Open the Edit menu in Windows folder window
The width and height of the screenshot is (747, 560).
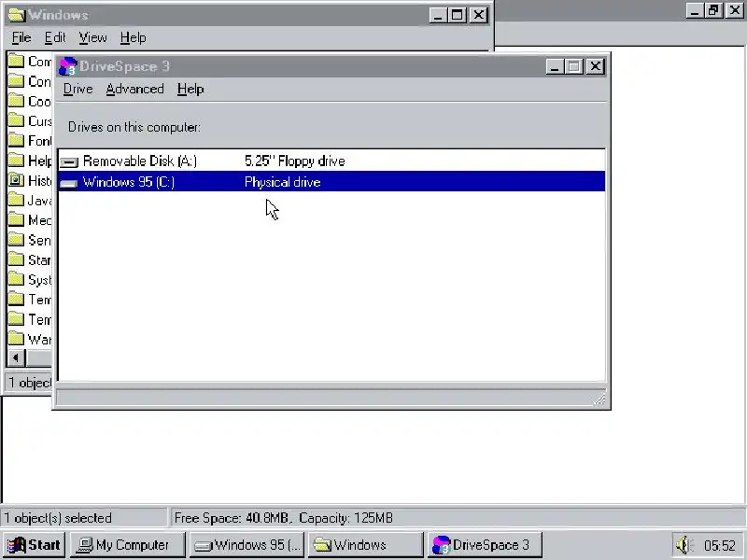click(55, 37)
